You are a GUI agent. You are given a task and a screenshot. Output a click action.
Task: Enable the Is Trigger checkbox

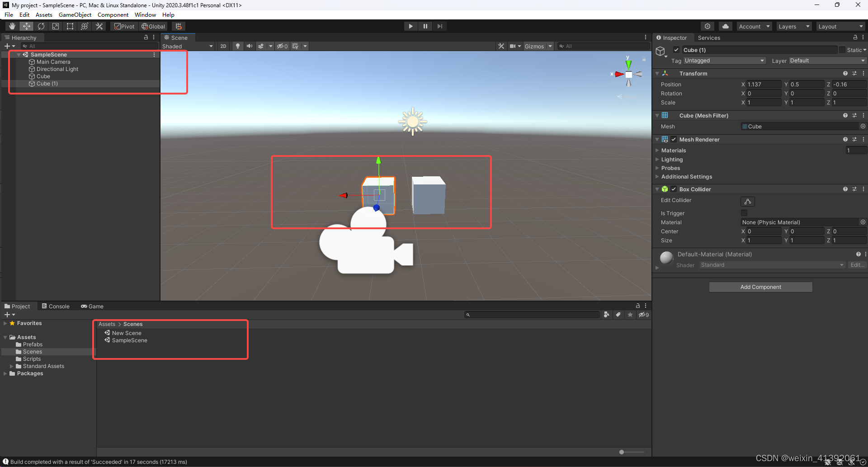pos(744,213)
